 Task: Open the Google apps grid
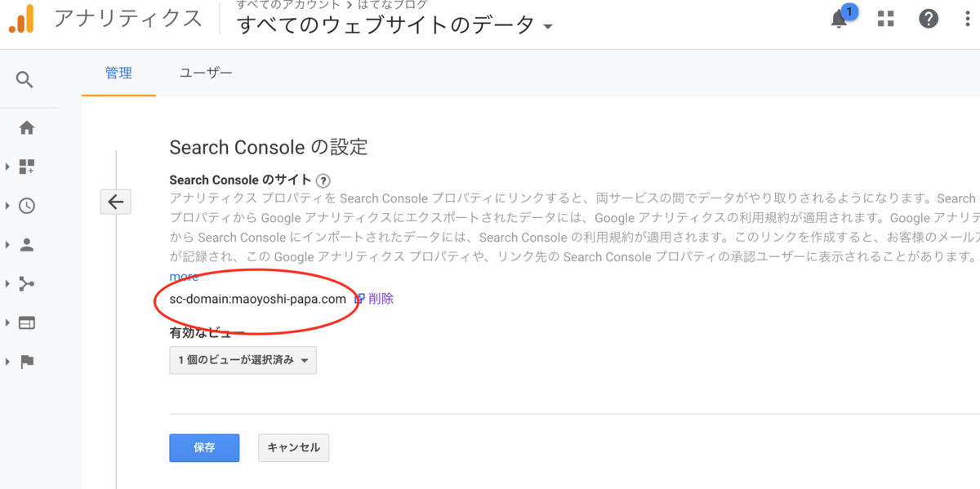pyautogui.click(x=885, y=19)
